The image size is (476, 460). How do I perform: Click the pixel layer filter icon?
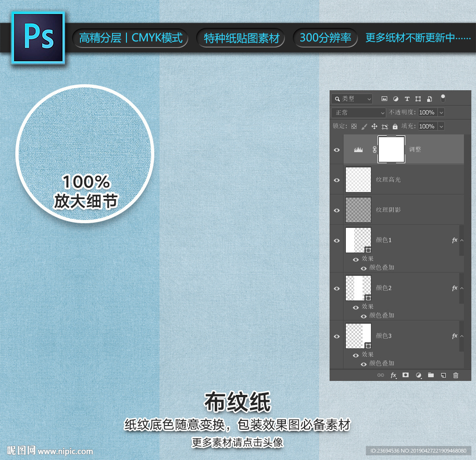[384, 99]
